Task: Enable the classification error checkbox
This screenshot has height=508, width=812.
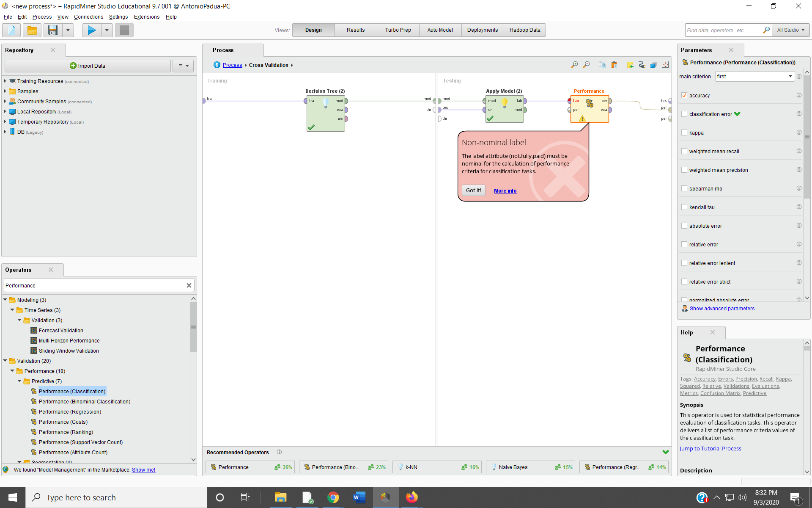Action: pyautogui.click(x=684, y=114)
